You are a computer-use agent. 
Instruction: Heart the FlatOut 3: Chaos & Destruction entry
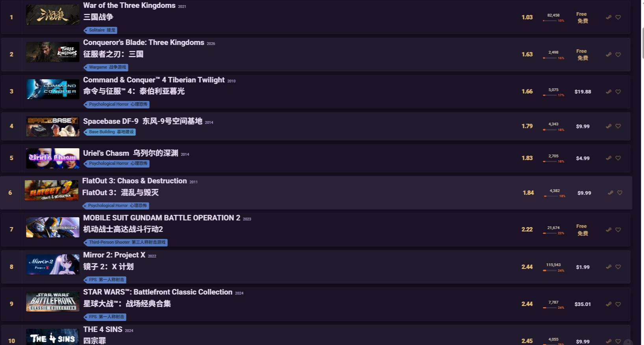point(620,193)
